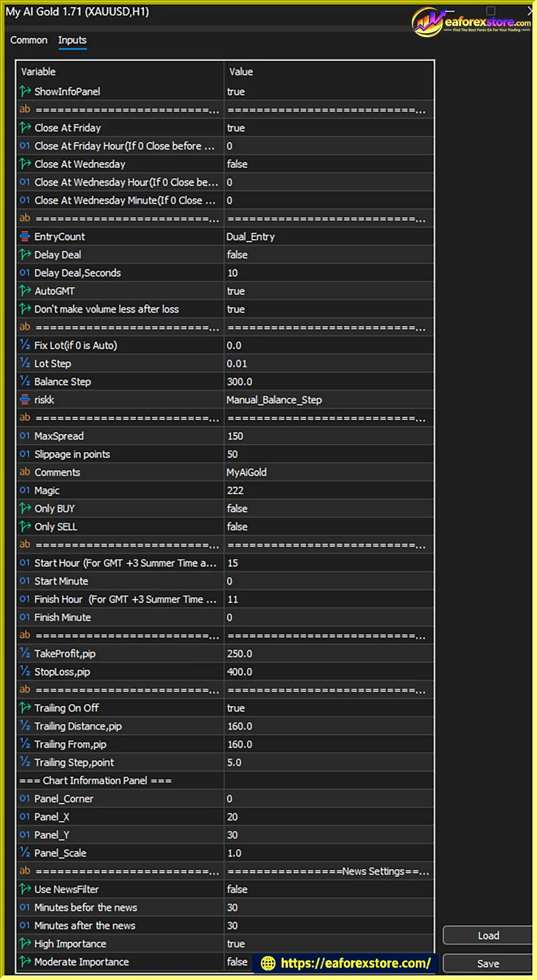Select the EntryCount value Dual_Entry
This screenshot has width=537, height=980.
[x=251, y=237]
